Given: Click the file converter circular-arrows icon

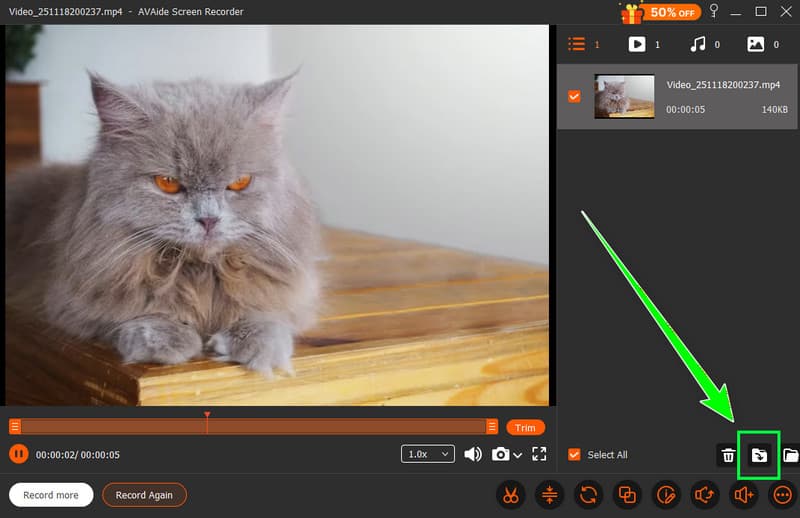Looking at the screenshot, I should tap(589, 495).
